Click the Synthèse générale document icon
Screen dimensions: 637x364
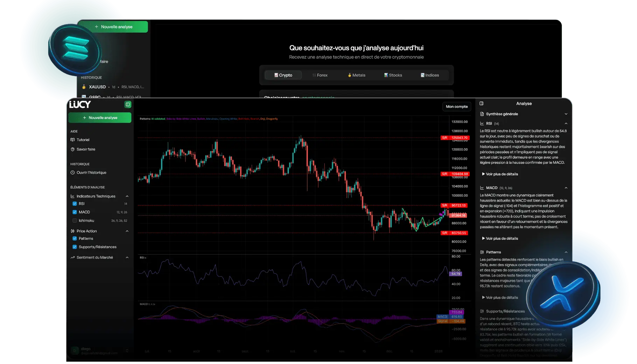pos(482,114)
